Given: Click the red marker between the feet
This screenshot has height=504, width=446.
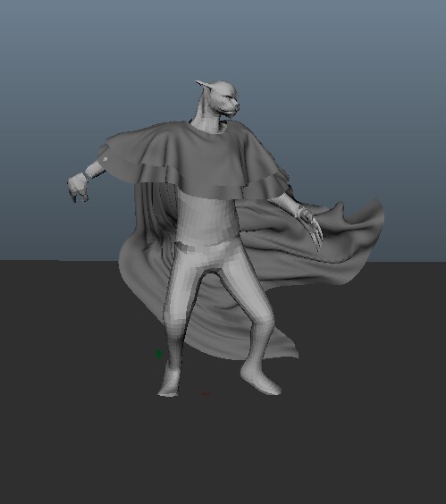Looking at the screenshot, I should click(x=206, y=394).
